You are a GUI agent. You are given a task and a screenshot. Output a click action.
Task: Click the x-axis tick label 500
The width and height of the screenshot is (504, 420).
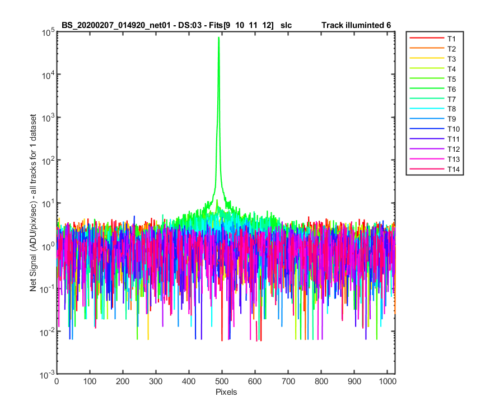coord(222,381)
